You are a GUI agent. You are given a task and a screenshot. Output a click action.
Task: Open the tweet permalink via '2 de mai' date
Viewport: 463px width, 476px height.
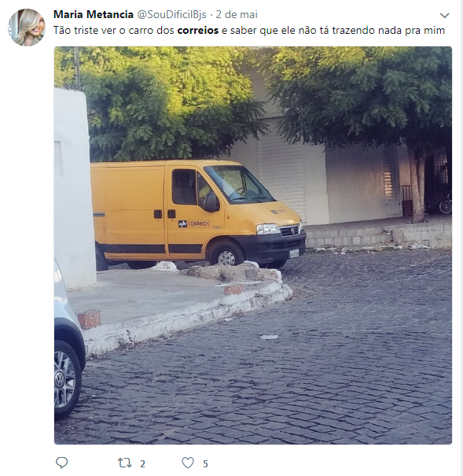coord(237,14)
